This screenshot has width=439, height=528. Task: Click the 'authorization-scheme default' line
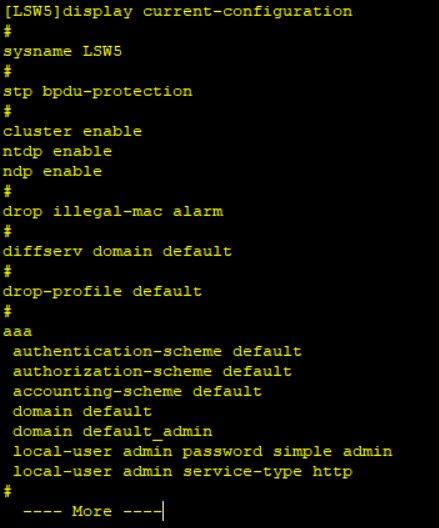(x=152, y=371)
